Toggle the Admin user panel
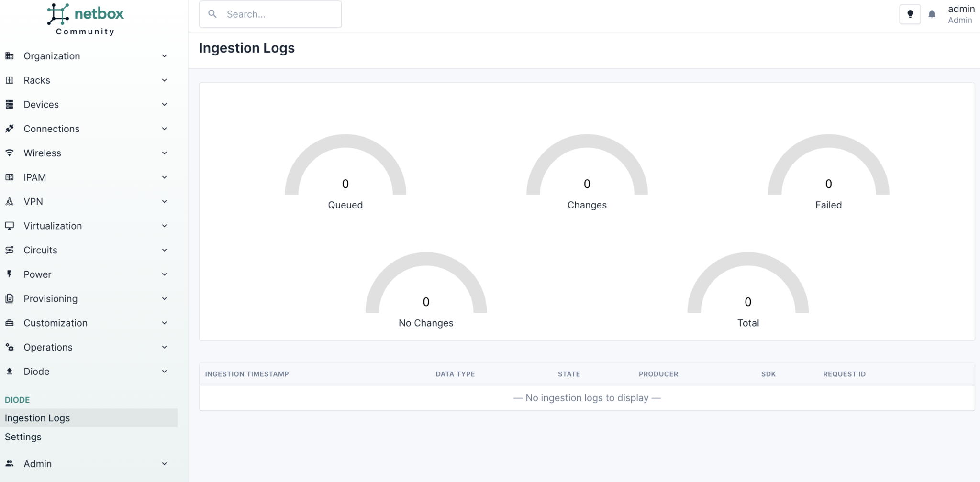This screenshot has height=482, width=980. [961, 14]
